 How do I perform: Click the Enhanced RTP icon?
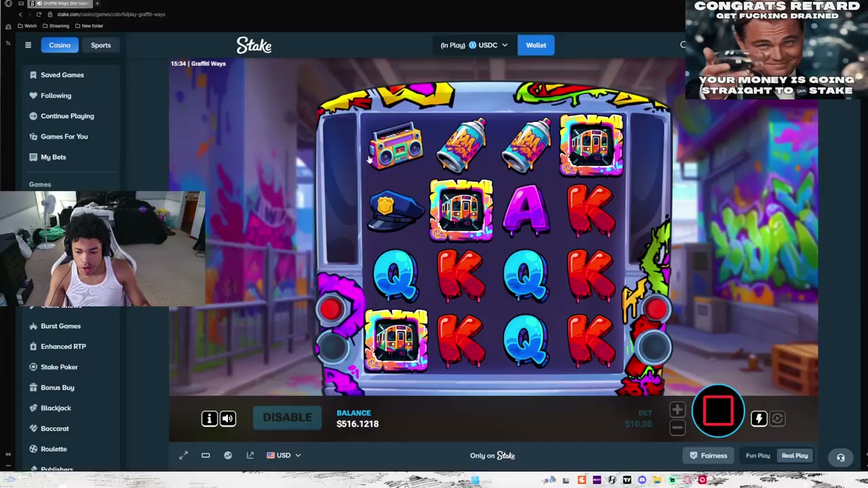(x=33, y=346)
